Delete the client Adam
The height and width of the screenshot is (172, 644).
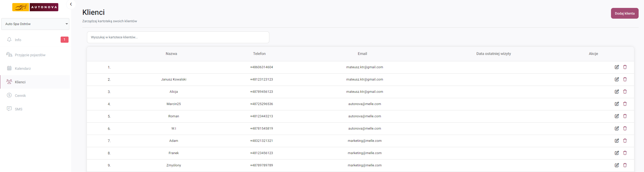(x=625, y=141)
